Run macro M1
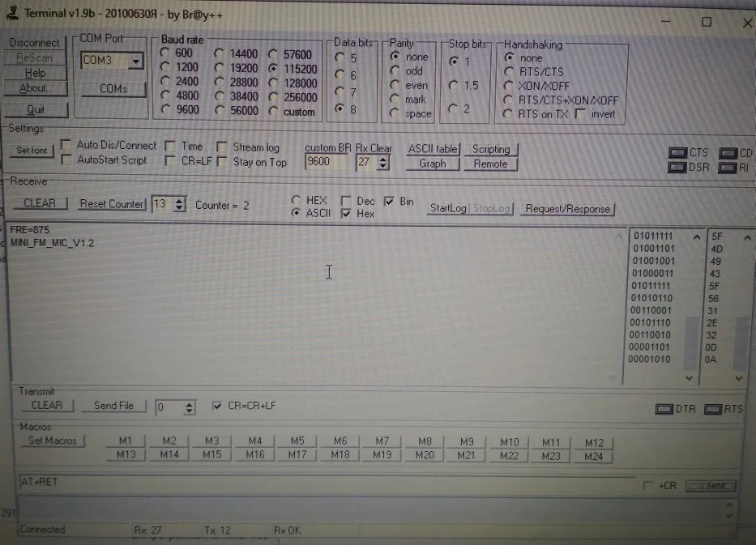756x545 pixels. pos(126,441)
